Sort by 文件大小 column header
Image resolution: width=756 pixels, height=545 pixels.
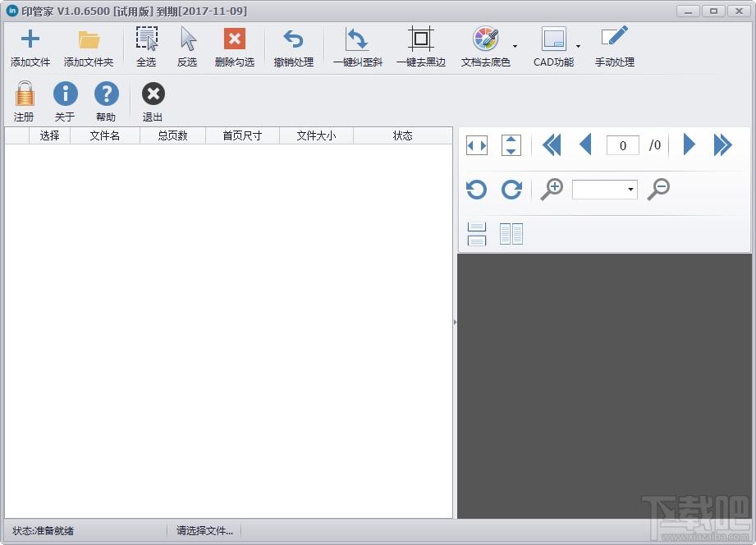tap(316, 136)
